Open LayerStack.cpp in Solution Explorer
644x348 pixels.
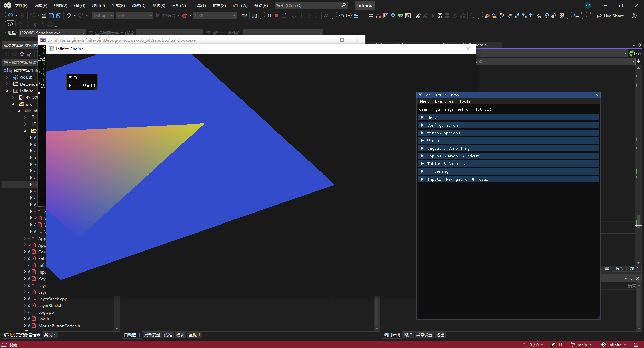(53, 299)
